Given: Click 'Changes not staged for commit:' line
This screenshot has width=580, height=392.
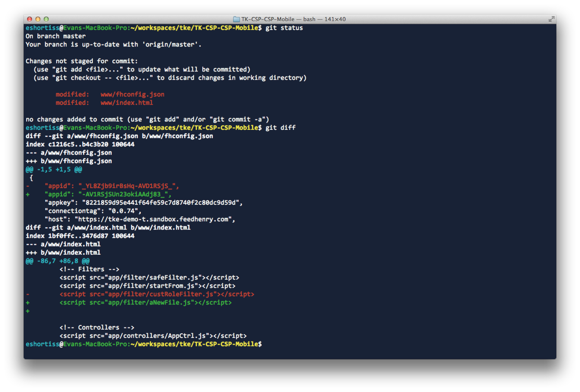Looking at the screenshot, I should 81,61.
